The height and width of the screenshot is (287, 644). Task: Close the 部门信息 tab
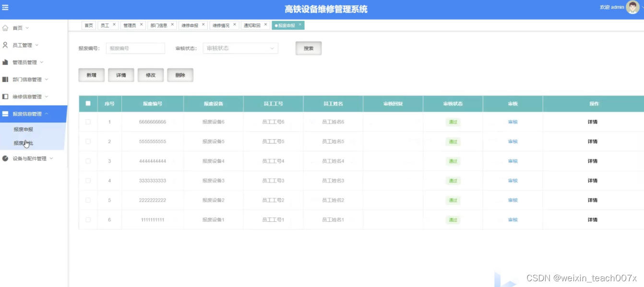point(172,24)
